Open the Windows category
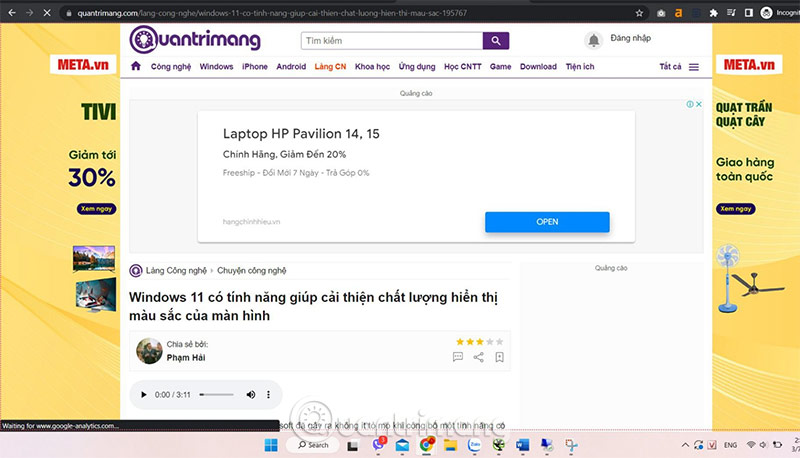Image resolution: width=800 pixels, height=458 pixels. (216, 66)
